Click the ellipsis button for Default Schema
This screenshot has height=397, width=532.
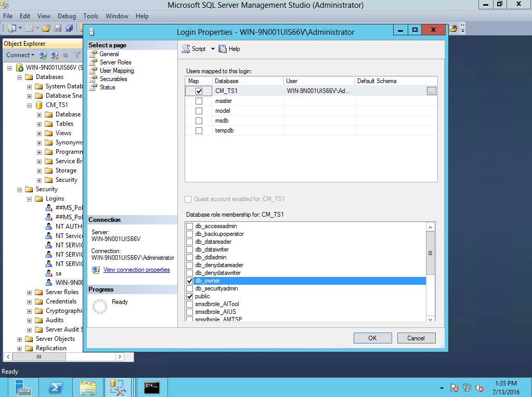[431, 91]
